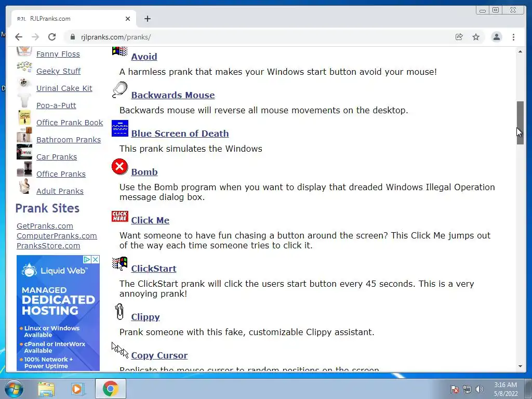Visit the Urinal Cake Kit link
Screen dimensions: 532x399
(x=64, y=88)
